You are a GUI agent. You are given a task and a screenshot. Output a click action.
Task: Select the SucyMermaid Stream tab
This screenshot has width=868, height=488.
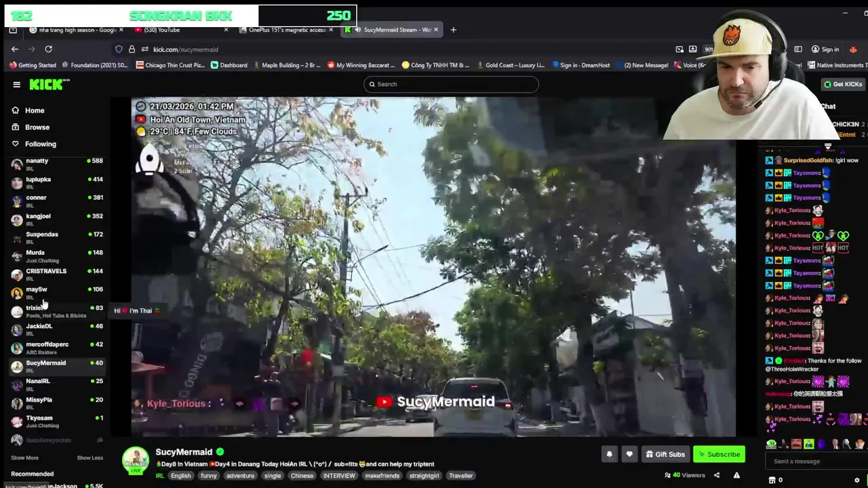(x=392, y=30)
